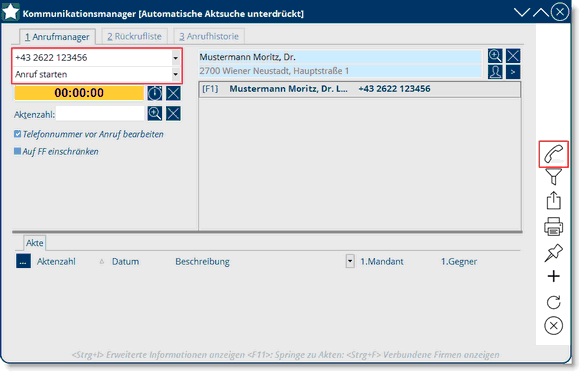Toggle 'Telefonnummer vor Anruf bearbeiten' checkbox
Viewport: 581px width, 373px height.
coord(17,134)
